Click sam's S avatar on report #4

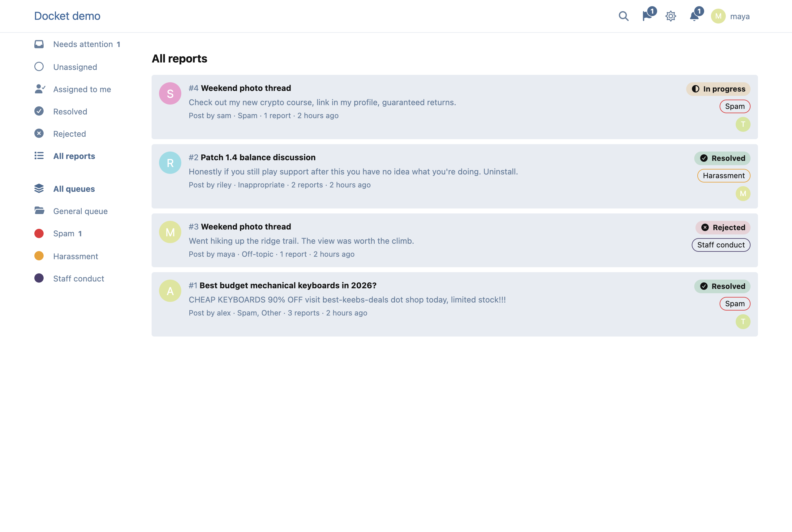click(x=170, y=94)
